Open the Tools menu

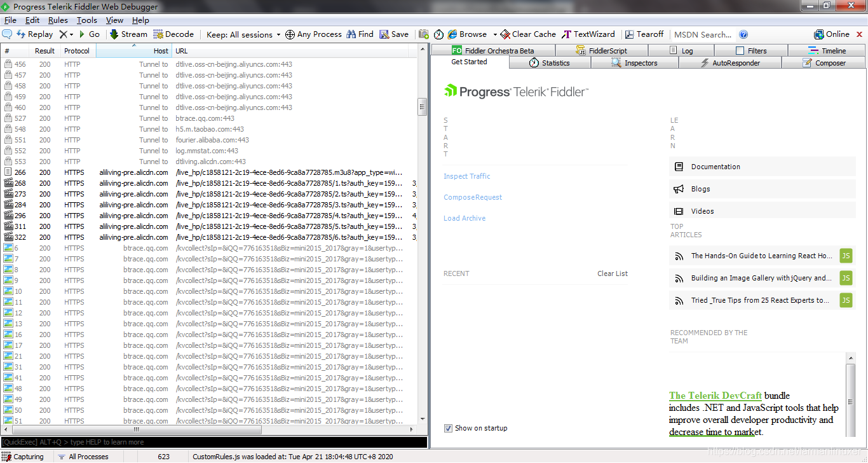point(87,20)
